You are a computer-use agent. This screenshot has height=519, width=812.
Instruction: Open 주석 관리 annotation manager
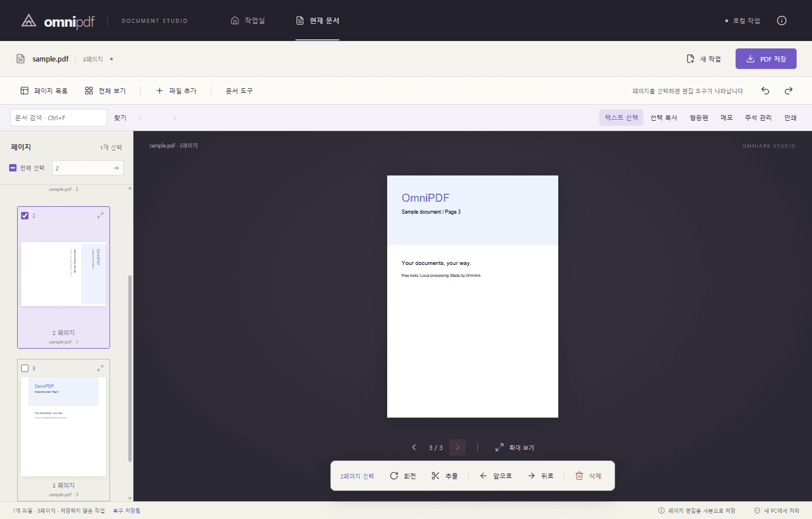758,117
